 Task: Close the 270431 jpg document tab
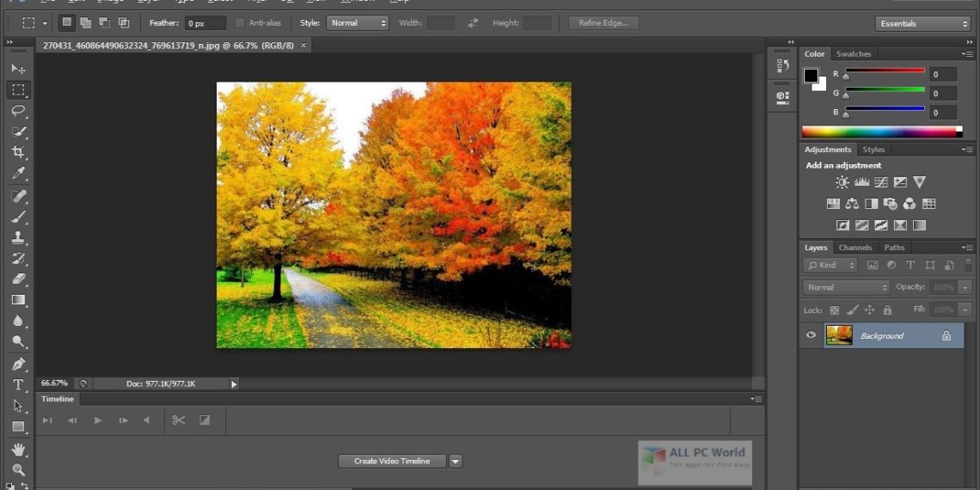[303, 46]
